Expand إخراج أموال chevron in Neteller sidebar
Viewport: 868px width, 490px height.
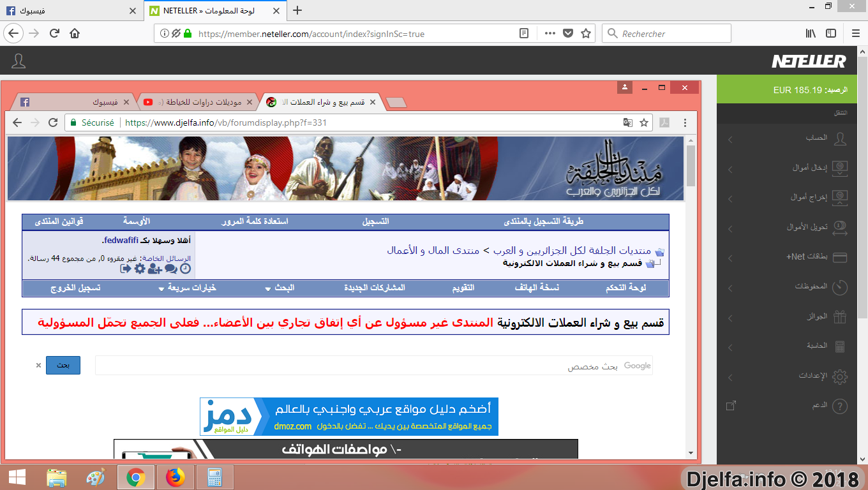click(731, 198)
